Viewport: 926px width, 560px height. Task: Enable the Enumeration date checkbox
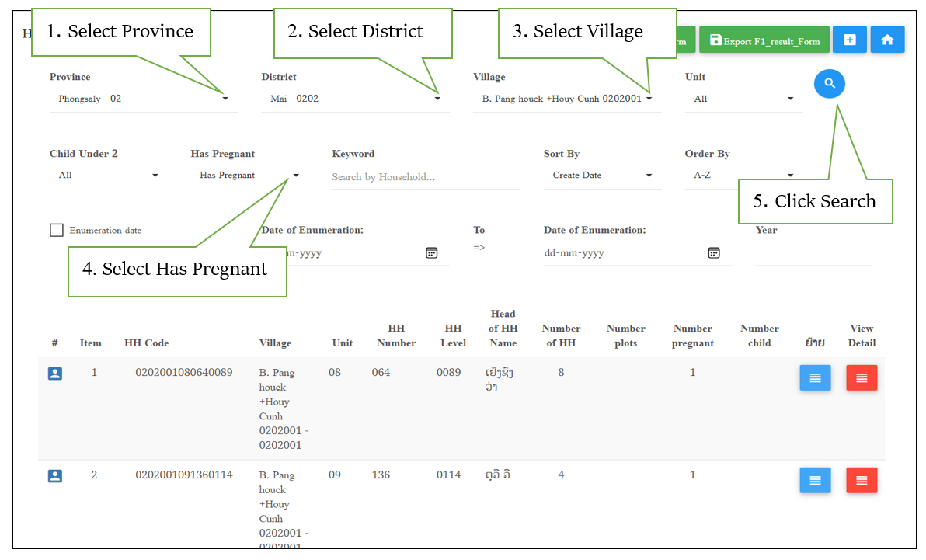coord(56,230)
